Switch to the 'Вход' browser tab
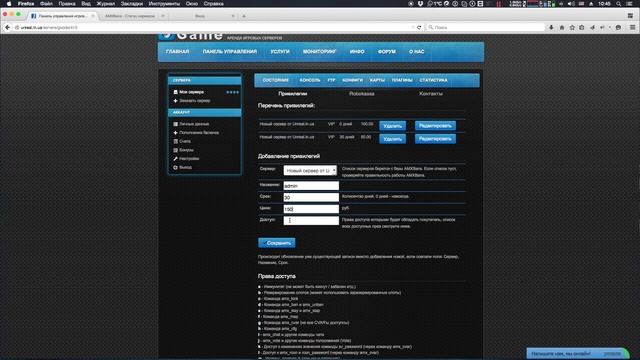Screen dimensions: 640x360 [x=200, y=16]
